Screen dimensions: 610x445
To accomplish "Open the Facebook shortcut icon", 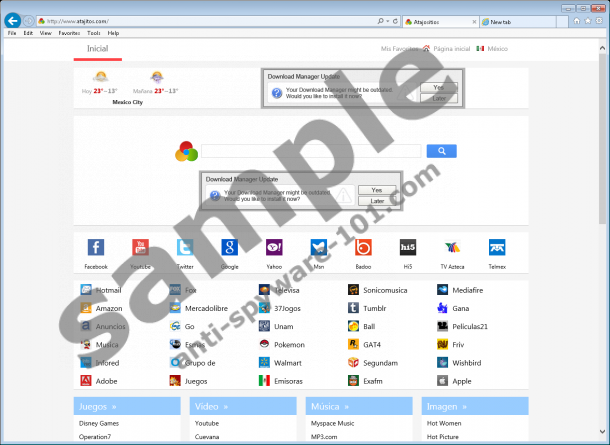I will [x=96, y=248].
